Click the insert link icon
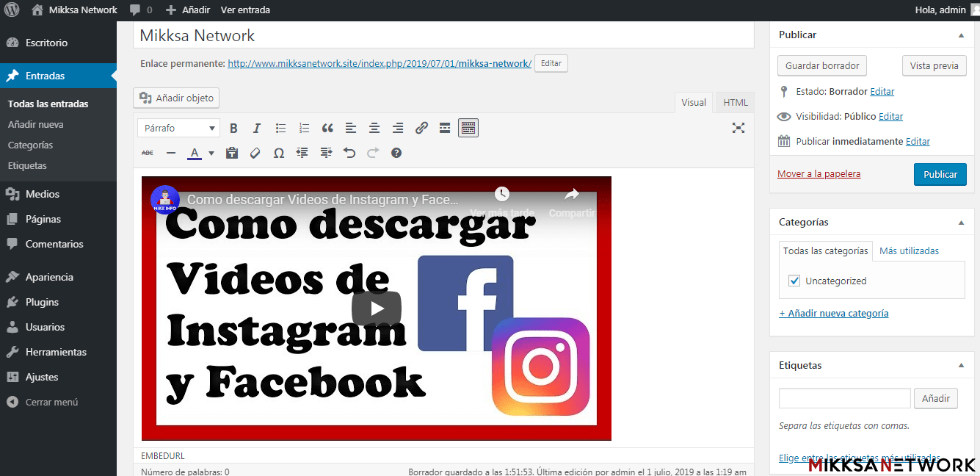The height and width of the screenshot is (476, 980). click(x=421, y=129)
